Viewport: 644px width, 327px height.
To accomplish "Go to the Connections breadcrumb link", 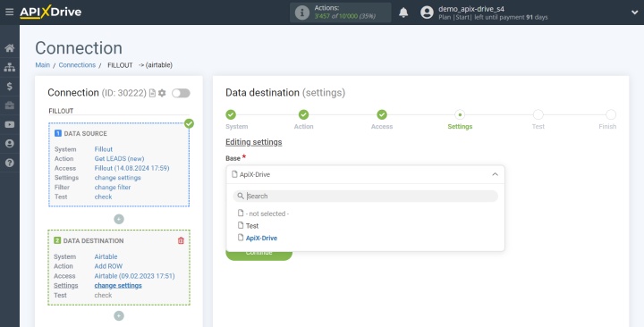I will coord(77,65).
